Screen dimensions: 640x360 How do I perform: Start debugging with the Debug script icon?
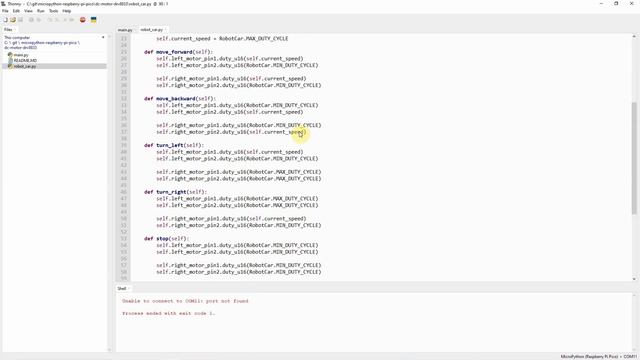pos(39,20)
